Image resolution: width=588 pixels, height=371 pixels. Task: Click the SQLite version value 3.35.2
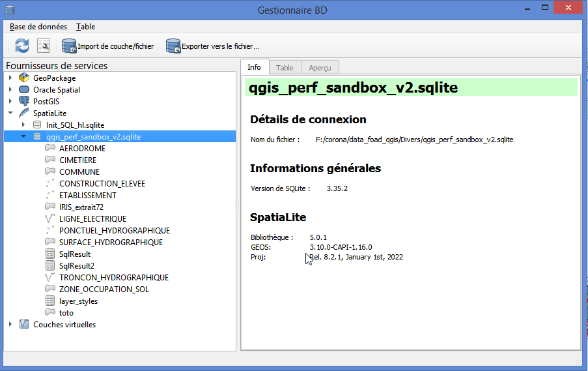click(337, 188)
